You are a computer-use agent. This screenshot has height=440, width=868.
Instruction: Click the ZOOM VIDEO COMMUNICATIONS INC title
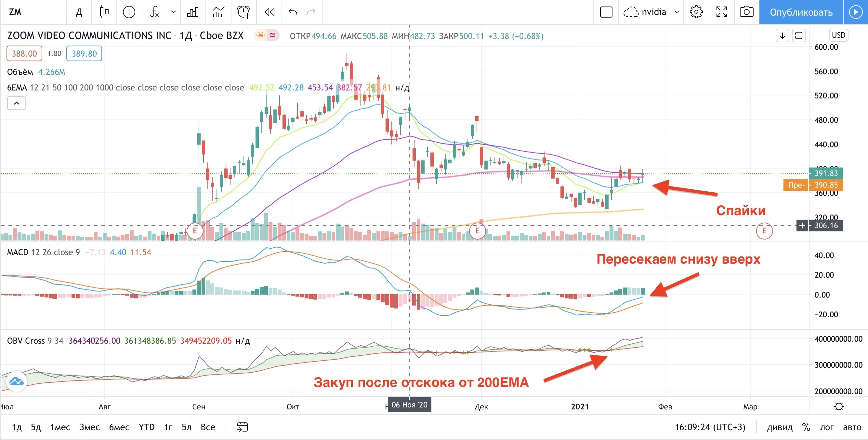click(x=89, y=35)
